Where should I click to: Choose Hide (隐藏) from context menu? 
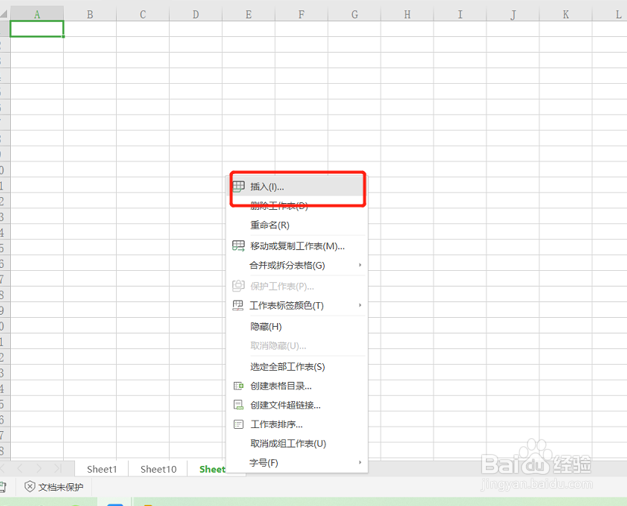coord(297,327)
